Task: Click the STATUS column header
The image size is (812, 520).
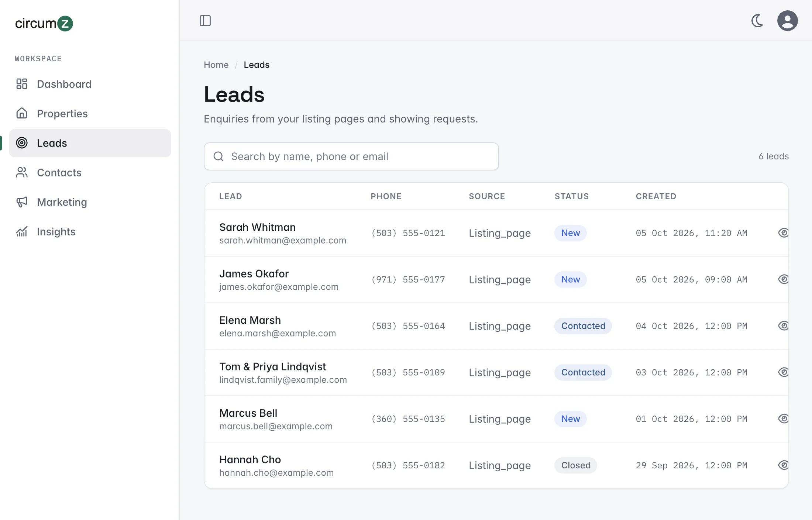Action: click(x=572, y=196)
